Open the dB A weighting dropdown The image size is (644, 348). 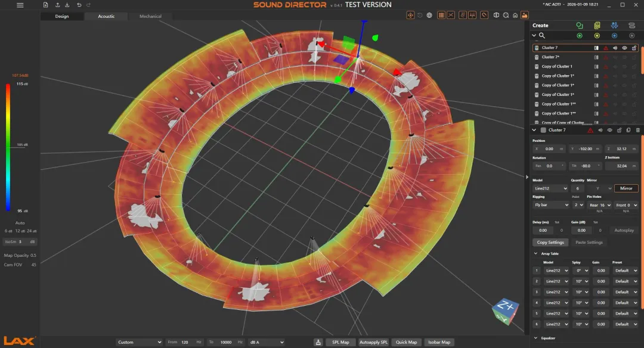pyautogui.click(x=267, y=342)
